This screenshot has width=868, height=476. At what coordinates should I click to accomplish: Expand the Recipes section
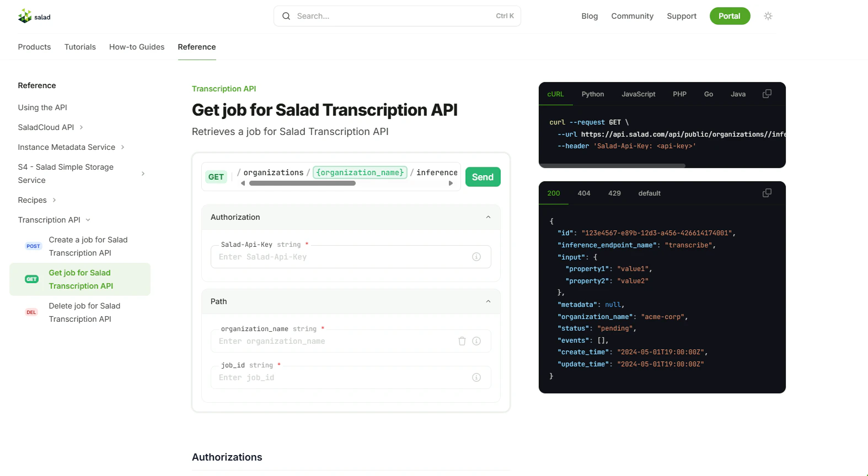(x=54, y=200)
